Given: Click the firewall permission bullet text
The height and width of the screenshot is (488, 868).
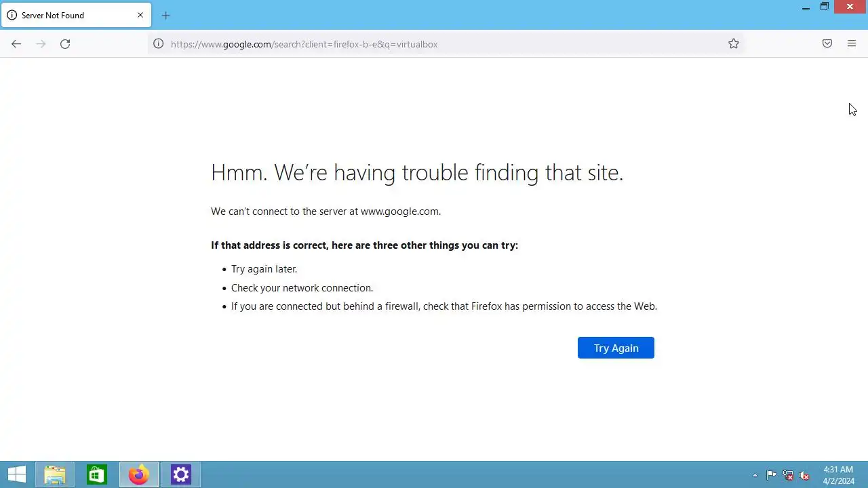Looking at the screenshot, I should [444, 306].
